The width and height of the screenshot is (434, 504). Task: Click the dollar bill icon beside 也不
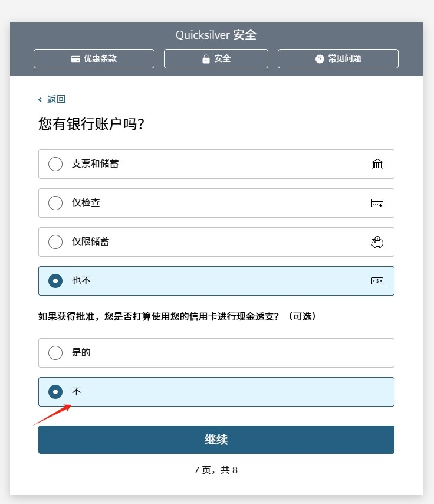click(377, 281)
